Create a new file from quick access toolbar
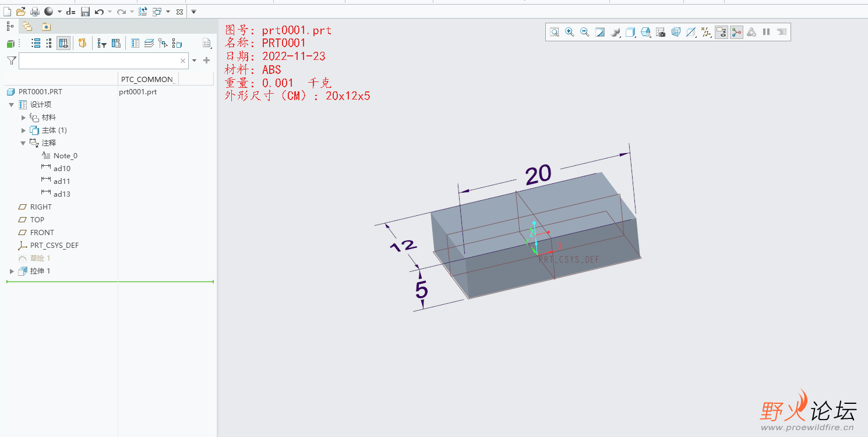 coord(7,12)
